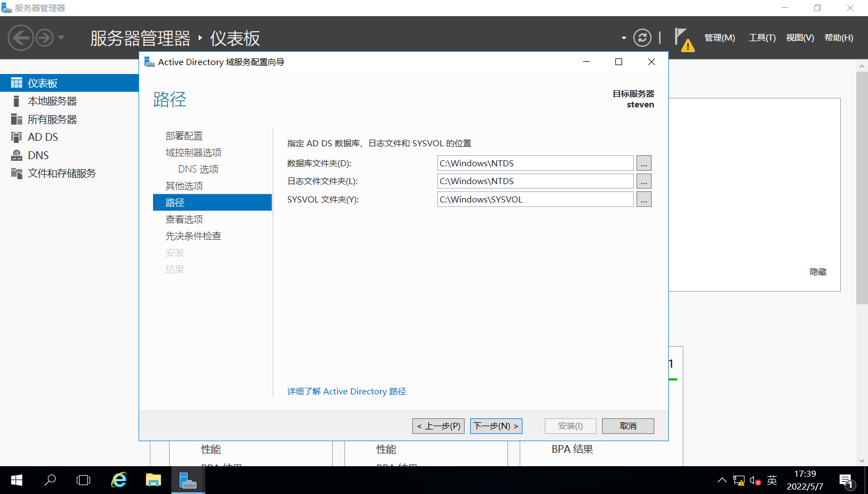Click the 数据库文件夹 path input field
The image size is (868, 494).
pos(535,163)
